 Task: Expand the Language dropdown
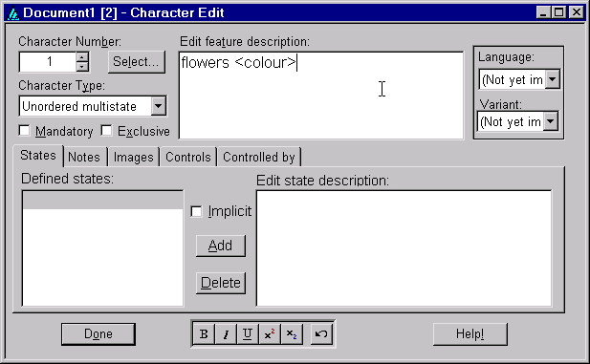click(x=552, y=79)
